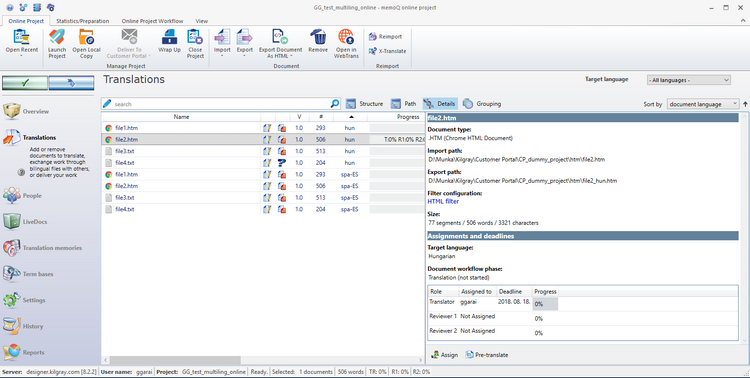The width and height of the screenshot is (750, 378).
Task: Open the Target language dropdown
Action: [689, 80]
